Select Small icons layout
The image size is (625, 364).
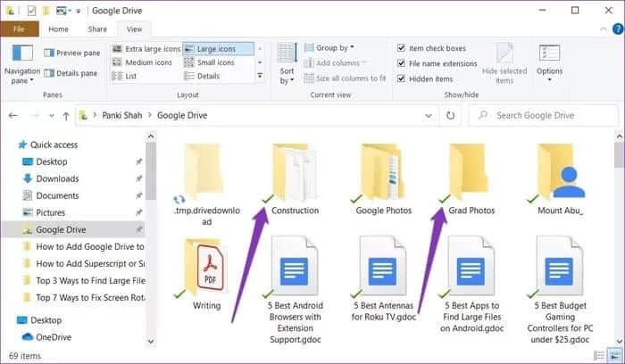pyautogui.click(x=209, y=62)
